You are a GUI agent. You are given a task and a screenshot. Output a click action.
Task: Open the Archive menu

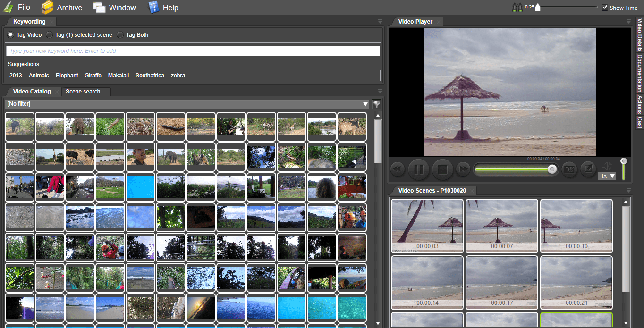[x=69, y=8]
